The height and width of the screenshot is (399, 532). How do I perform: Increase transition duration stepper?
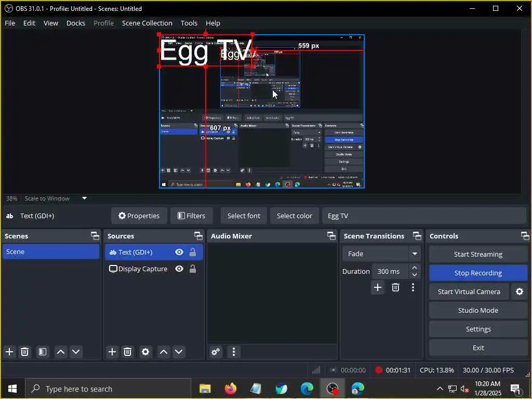pyautogui.click(x=415, y=268)
